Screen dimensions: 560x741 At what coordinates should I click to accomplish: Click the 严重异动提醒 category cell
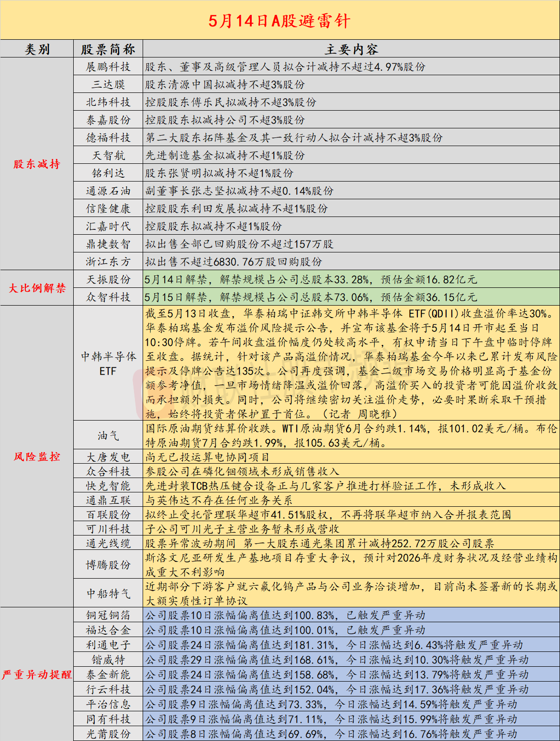(x=37, y=674)
